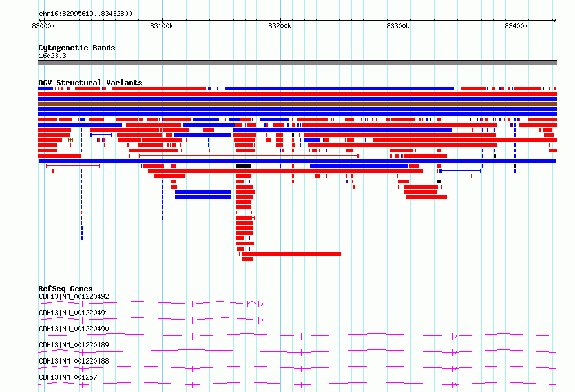The image size is (575, 392).
Task: Open the DGV Structural Variants track title
Action: [x=90, y=83]
